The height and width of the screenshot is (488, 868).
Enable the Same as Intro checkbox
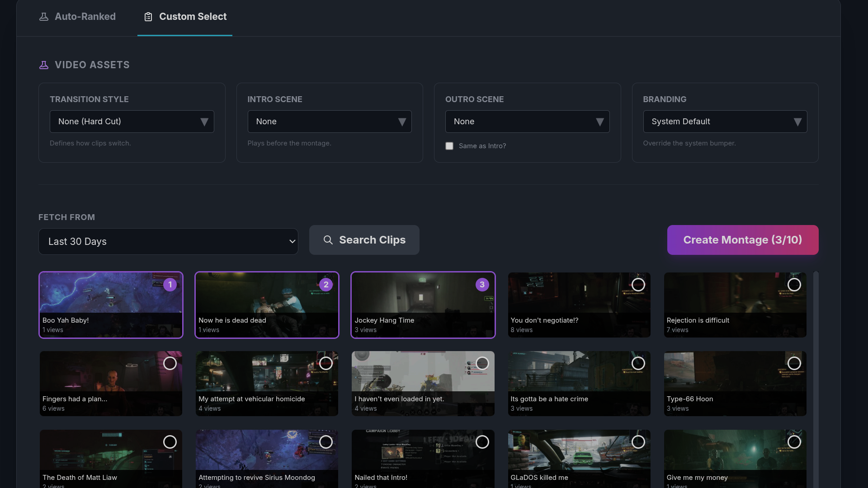pos(449,146)
